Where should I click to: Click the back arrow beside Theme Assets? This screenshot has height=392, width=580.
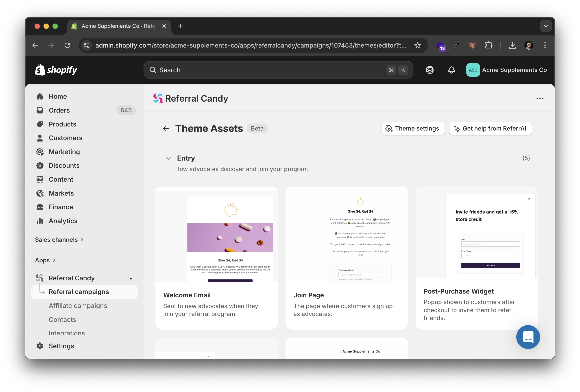click(166, 128)
